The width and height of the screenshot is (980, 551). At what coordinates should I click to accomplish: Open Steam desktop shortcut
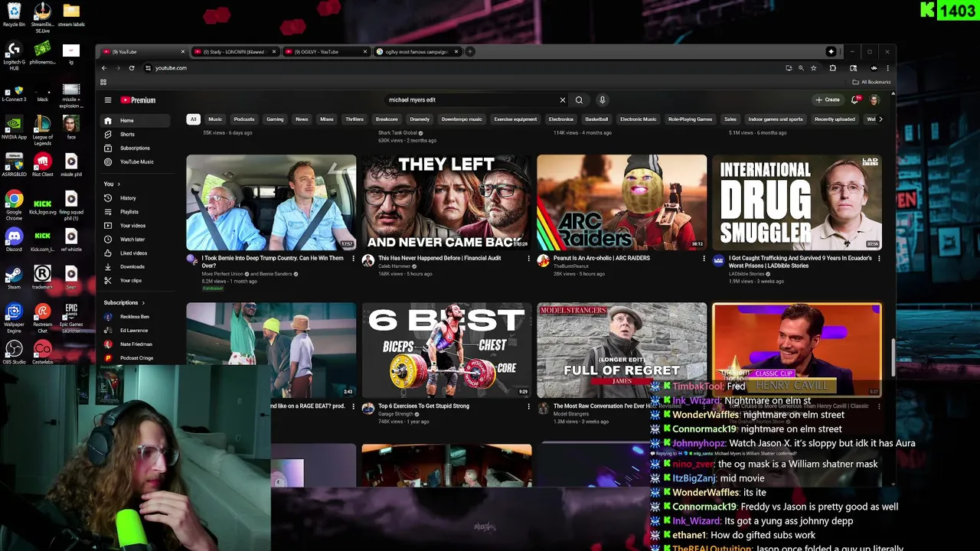[14, 277]
